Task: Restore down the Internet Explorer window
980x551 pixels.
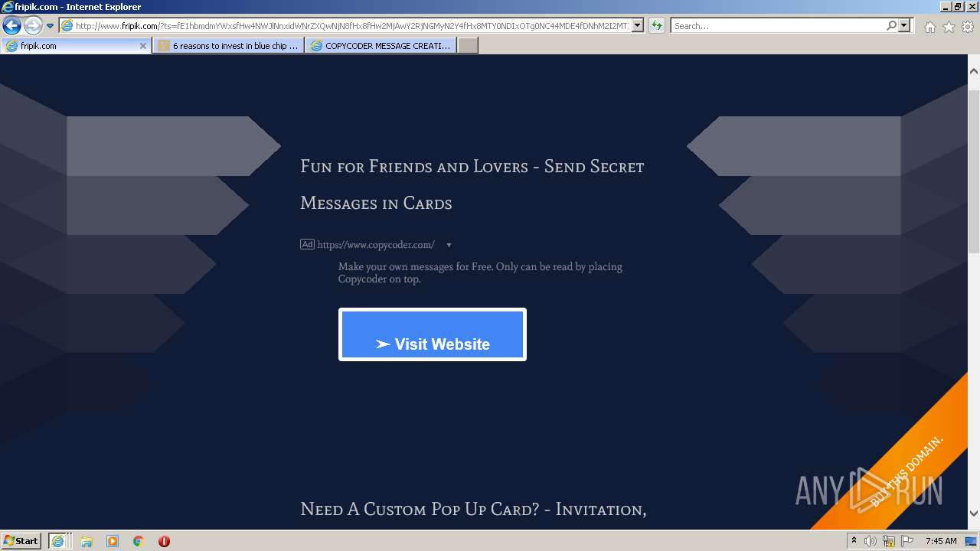Action: pos(957,6)
